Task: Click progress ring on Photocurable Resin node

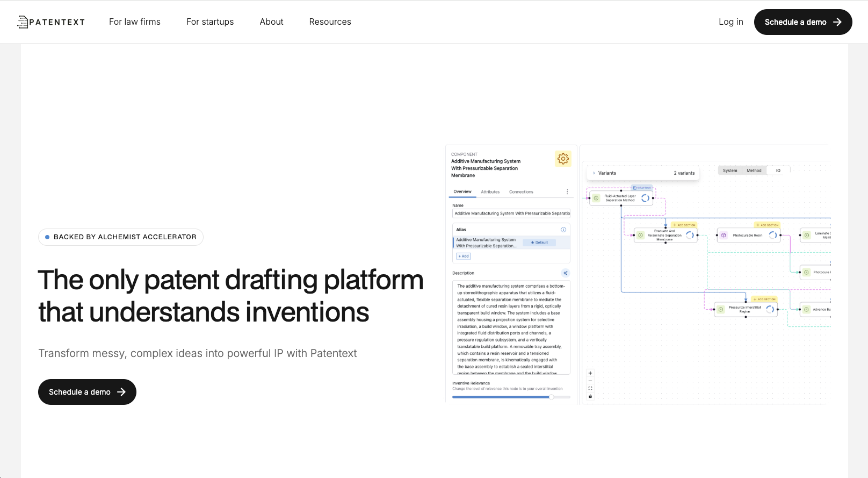Action: tap(773, 235)
